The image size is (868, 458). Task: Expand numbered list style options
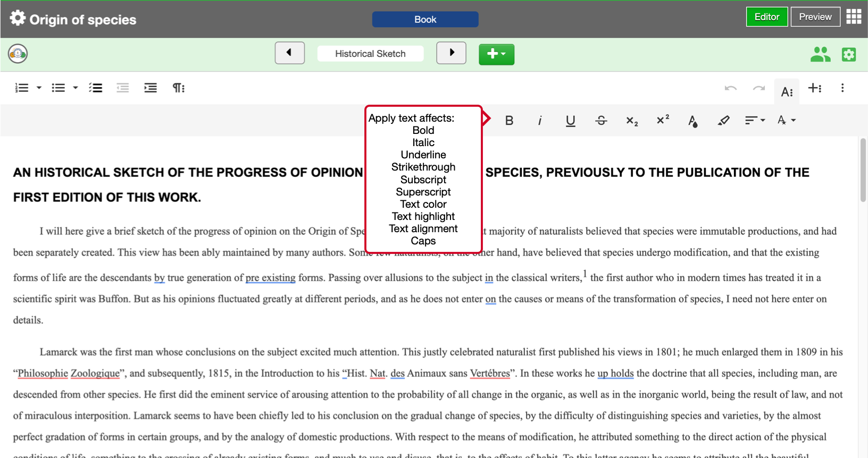[x=39, y=88]
